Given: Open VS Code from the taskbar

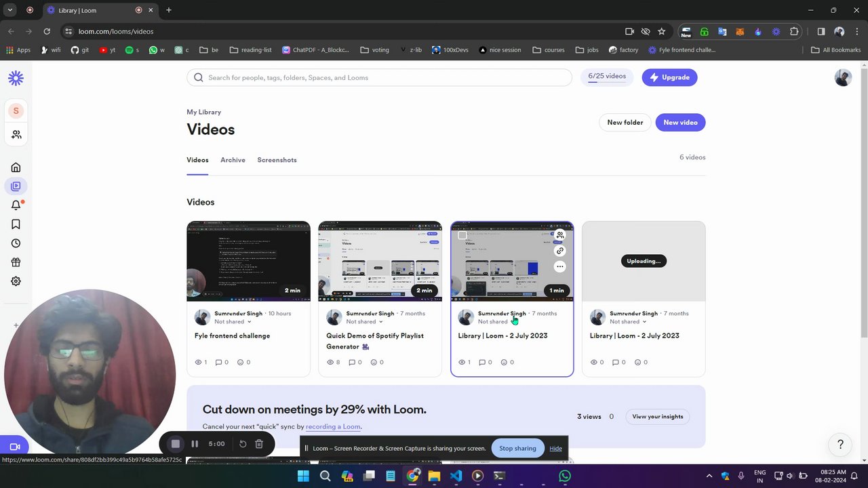Looking at the screenshot, I should click(x=456, y=476).
